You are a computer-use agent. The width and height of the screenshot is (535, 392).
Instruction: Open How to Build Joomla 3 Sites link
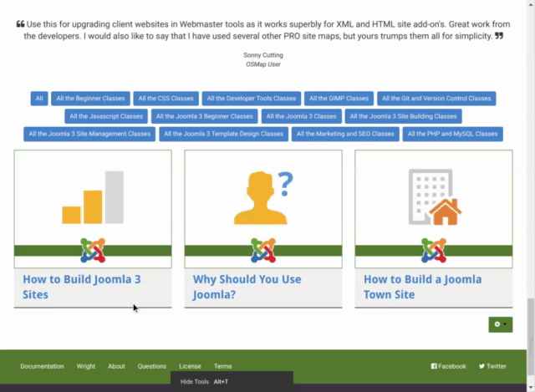point(82,287)
